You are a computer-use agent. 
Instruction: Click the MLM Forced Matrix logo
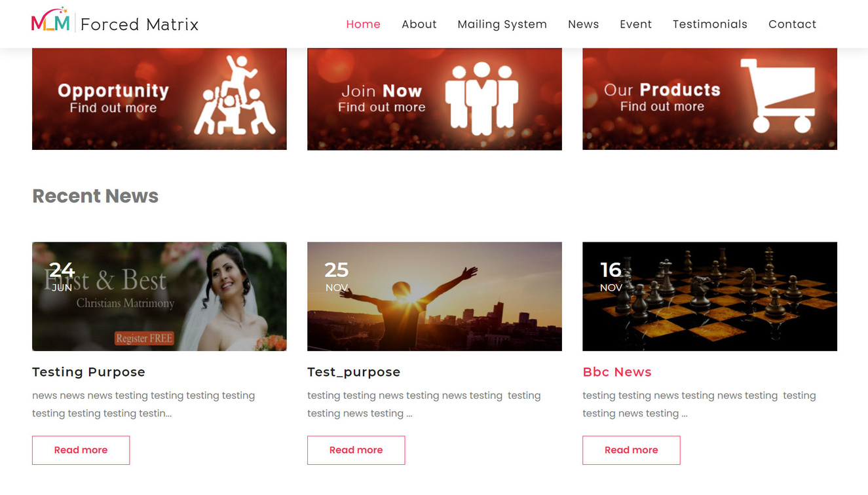pos(115,22)
